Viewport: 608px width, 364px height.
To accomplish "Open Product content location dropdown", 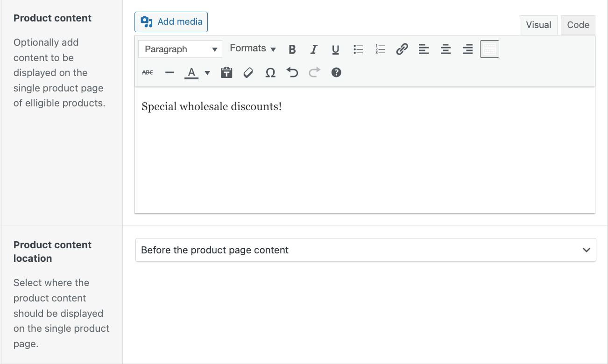I will pyautogui.click(x=365, y=250).
